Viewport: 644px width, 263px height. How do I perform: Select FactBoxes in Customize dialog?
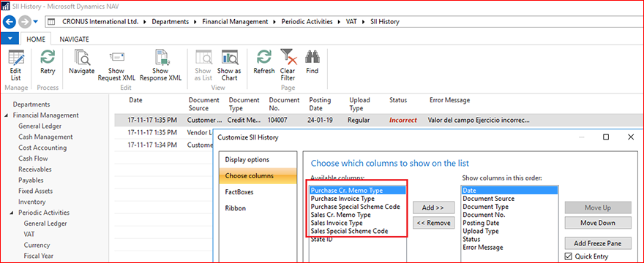coord(258,192)
